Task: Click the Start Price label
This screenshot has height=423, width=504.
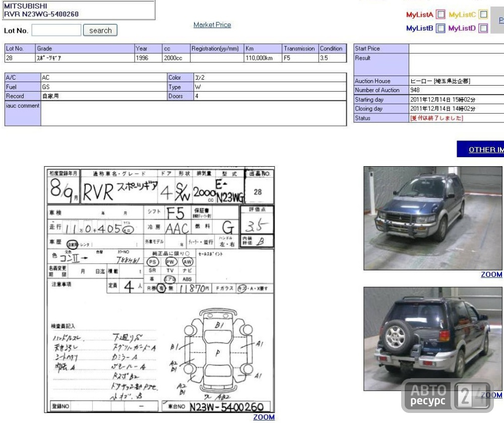Action: (x=367, y=48)
